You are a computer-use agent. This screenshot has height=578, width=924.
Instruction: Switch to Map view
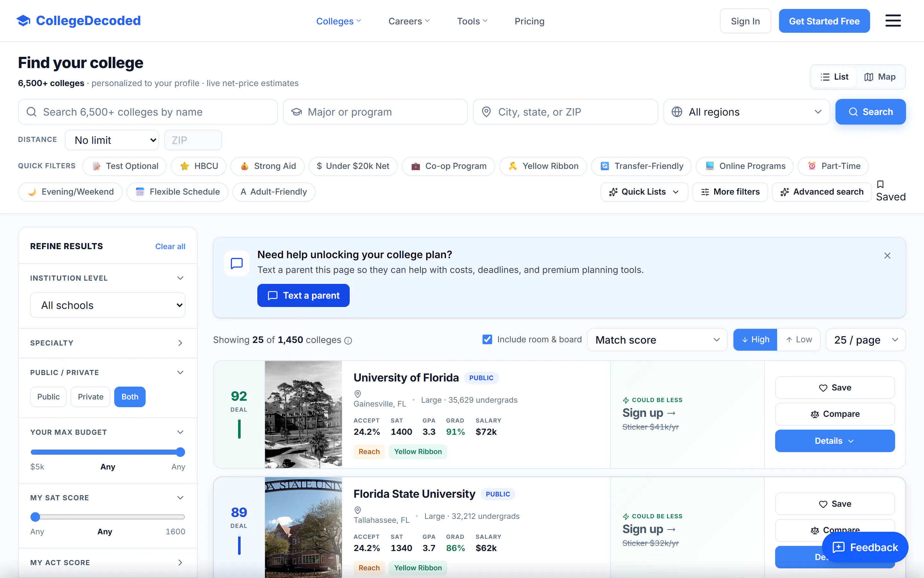click(x=880, y=77)
